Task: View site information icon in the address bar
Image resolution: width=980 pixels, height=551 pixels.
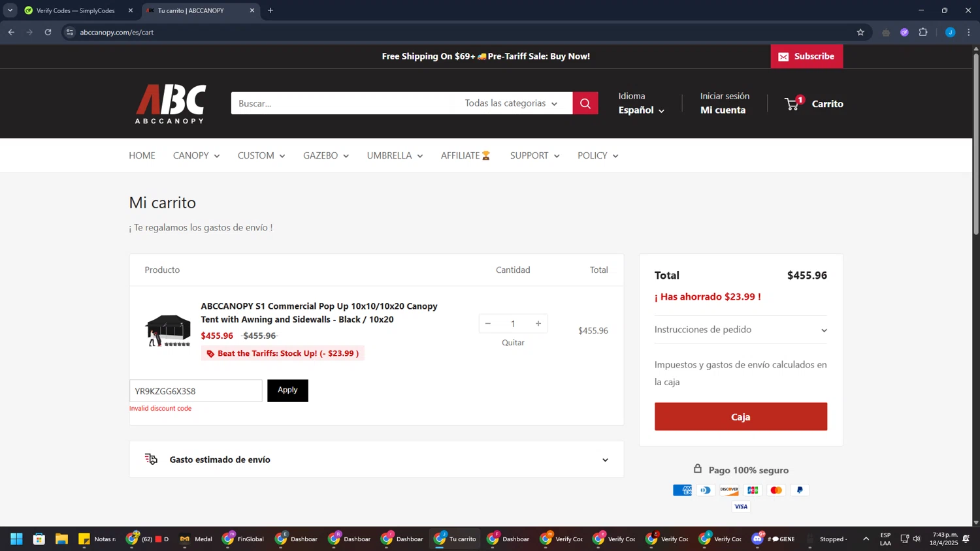Action: pos(70,32)
